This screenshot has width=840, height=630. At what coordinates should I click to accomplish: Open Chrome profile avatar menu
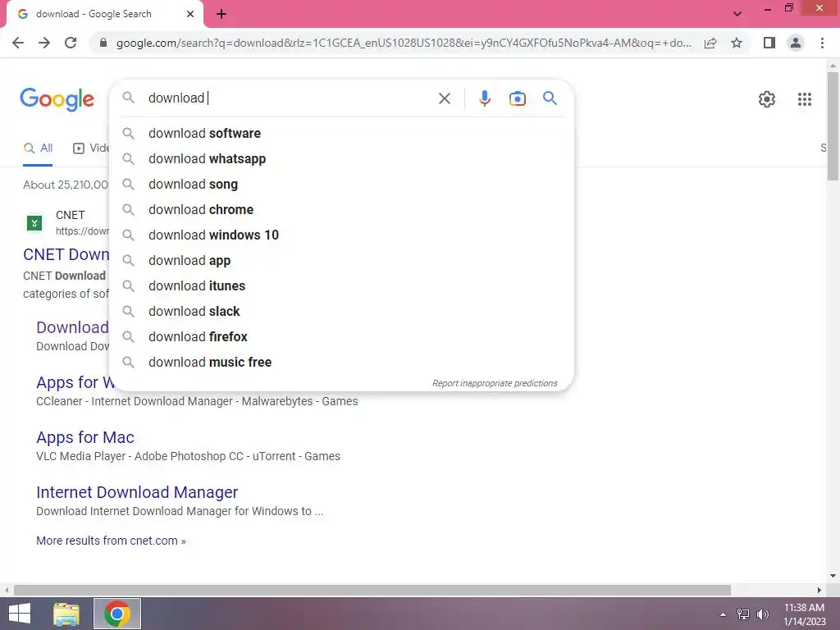796,43
